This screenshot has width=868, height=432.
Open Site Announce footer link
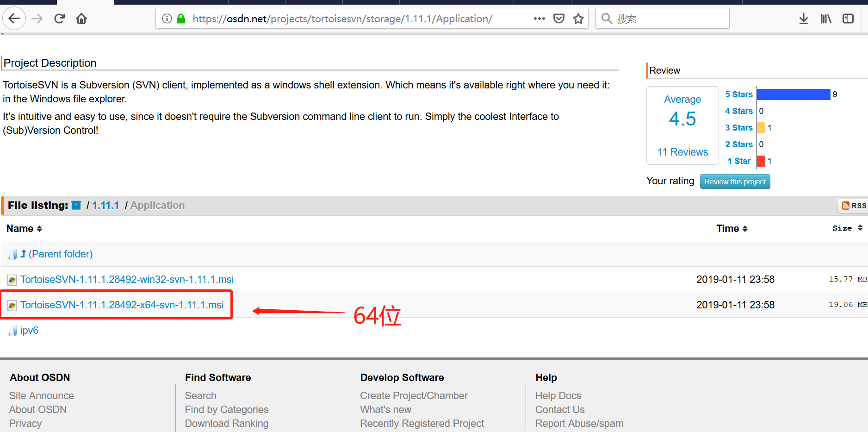(x=42, y=395)
